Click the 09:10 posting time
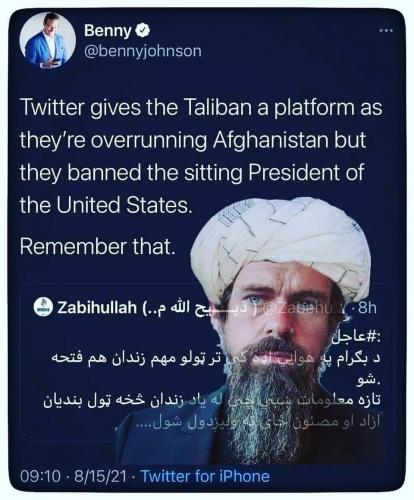 pyautogui.click(x=40, y=476)
